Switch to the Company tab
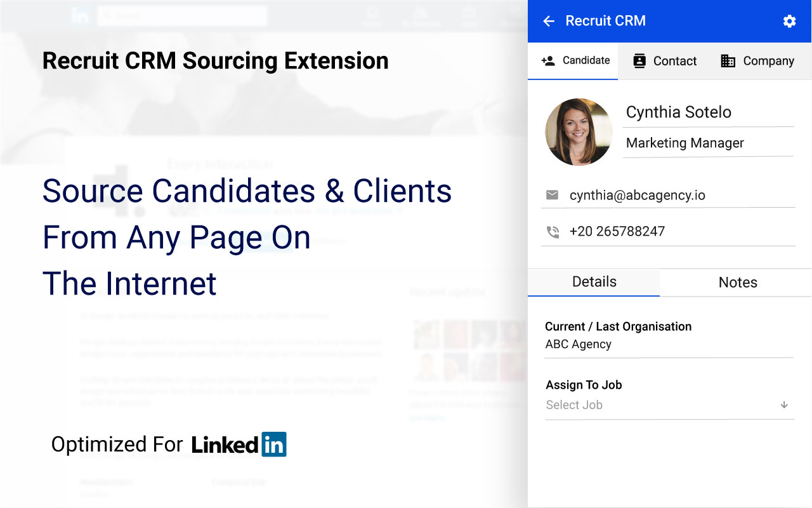 pos(758,61)
